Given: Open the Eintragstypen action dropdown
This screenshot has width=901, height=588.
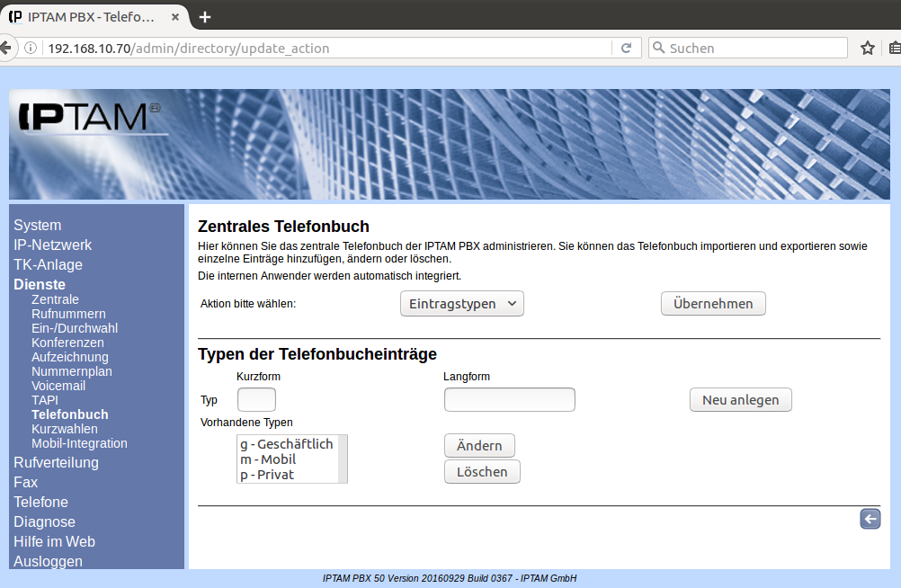Looking at the screenshot, I should 461,304.
